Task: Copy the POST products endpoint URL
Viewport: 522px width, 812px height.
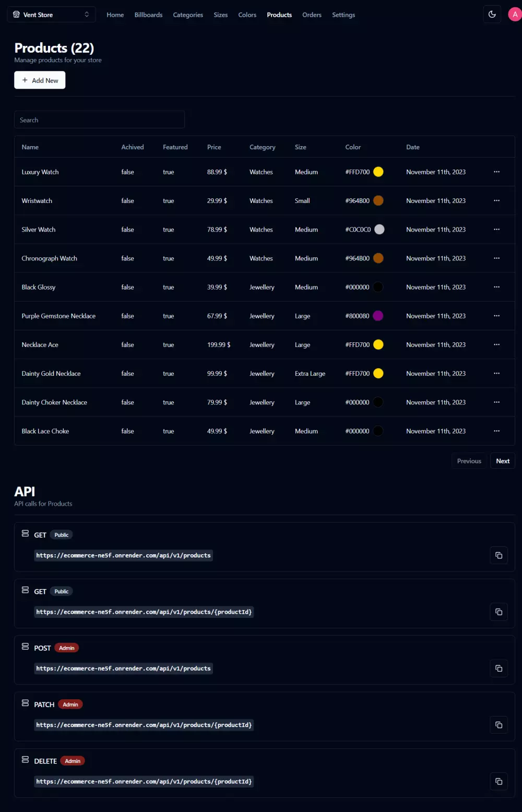Action: (499, 668)
